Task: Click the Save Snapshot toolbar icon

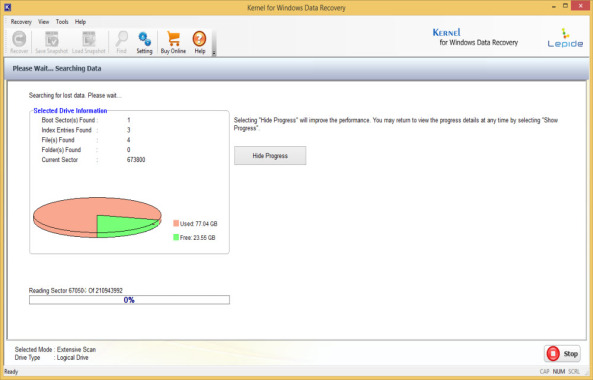Action: [x=52, y=39]
